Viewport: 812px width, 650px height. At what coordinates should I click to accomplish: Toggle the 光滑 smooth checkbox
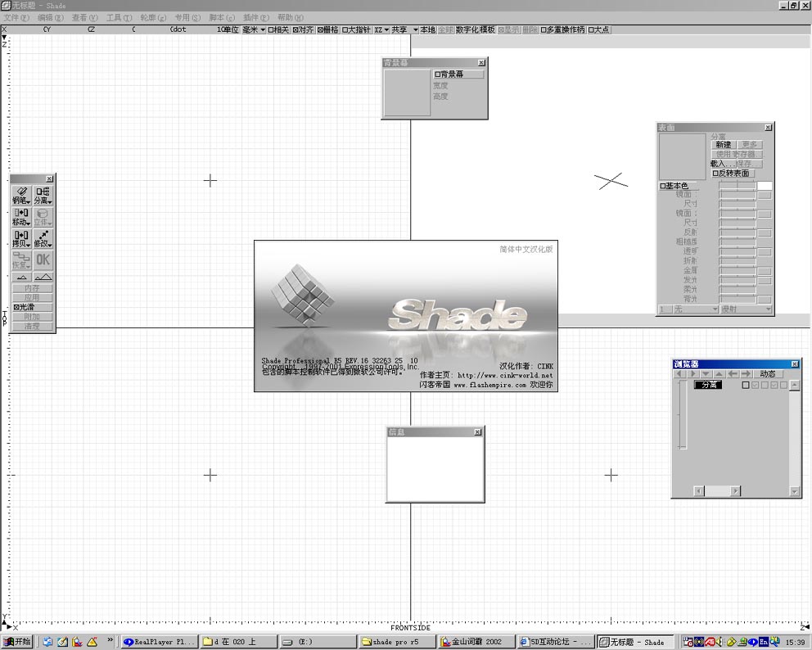[x=32, y=307]
